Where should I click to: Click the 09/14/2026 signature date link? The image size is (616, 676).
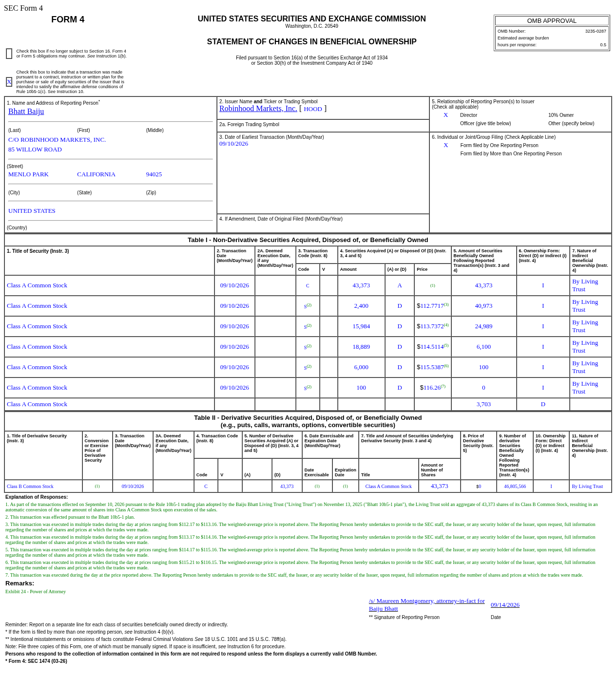505,605
